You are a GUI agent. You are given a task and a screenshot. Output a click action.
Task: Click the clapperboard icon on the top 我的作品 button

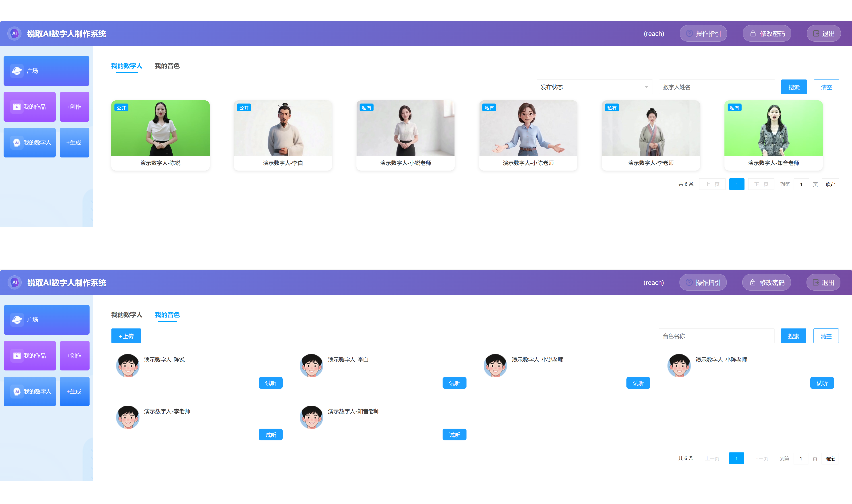(x=17, y=107)
